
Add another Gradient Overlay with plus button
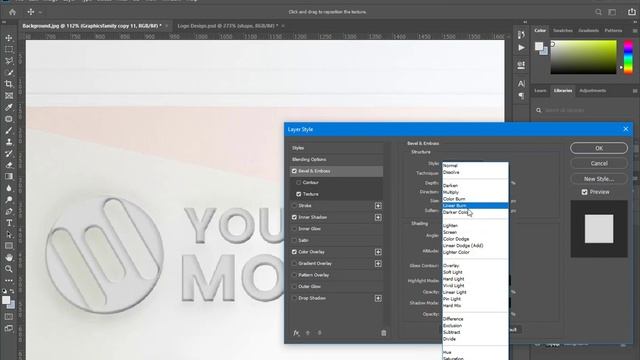378,264
